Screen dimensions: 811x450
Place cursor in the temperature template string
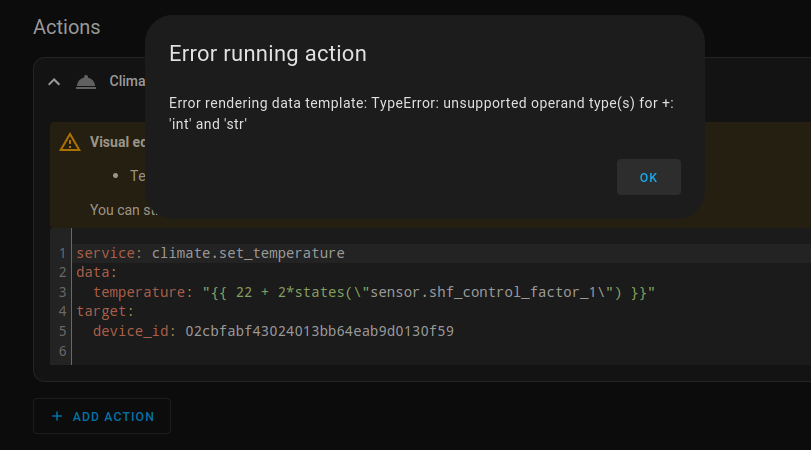tap(428, 292)
